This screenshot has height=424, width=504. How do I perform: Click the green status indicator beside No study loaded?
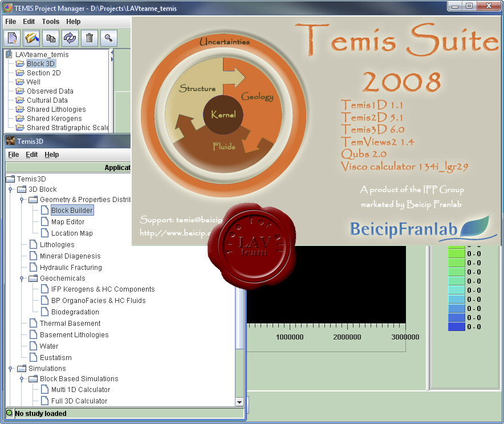click(9, 413)
